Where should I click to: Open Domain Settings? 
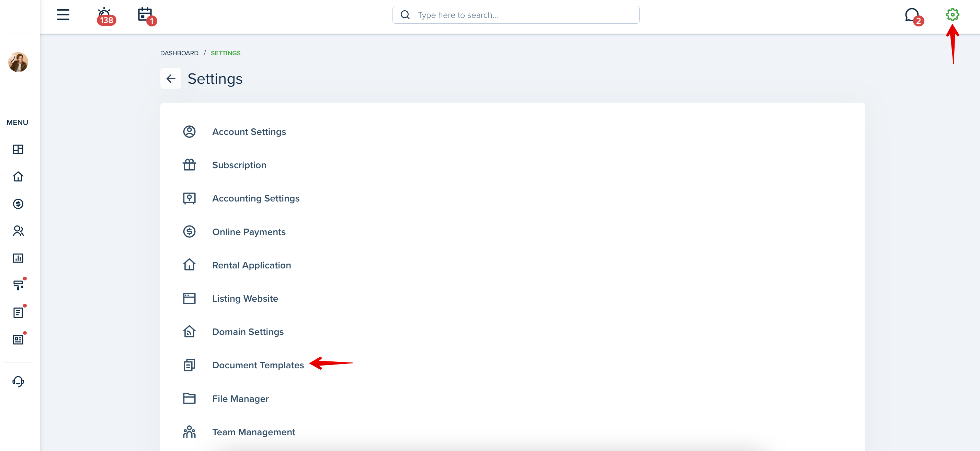pyautogui.click(x=248, y=332)
